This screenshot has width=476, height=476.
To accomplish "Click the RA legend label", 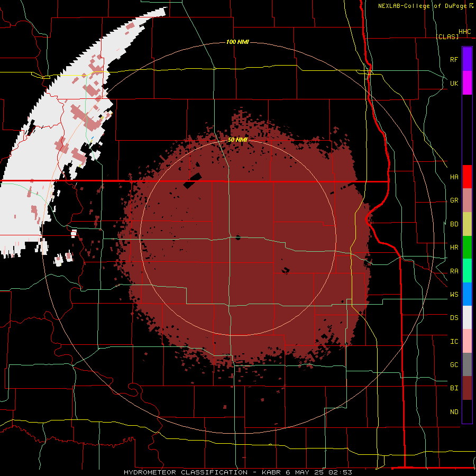I will 454,271.
